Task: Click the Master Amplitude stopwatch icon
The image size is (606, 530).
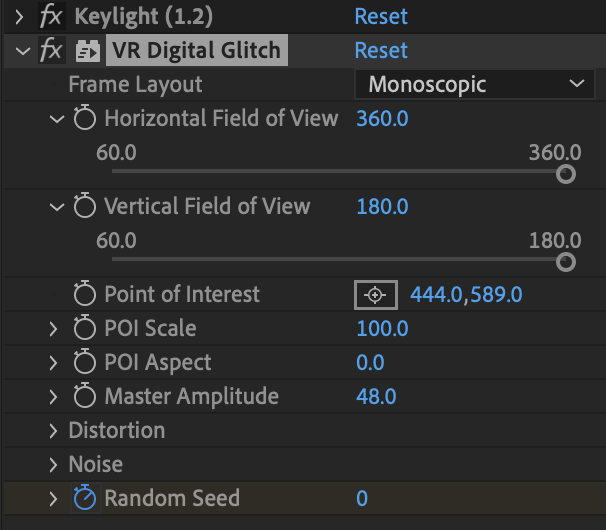Action: (x=85, y=397)
